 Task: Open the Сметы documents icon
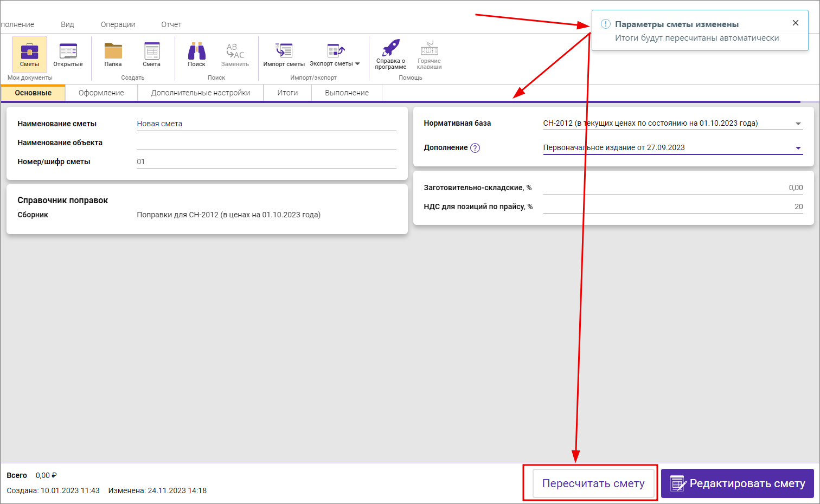pos(29,54)
